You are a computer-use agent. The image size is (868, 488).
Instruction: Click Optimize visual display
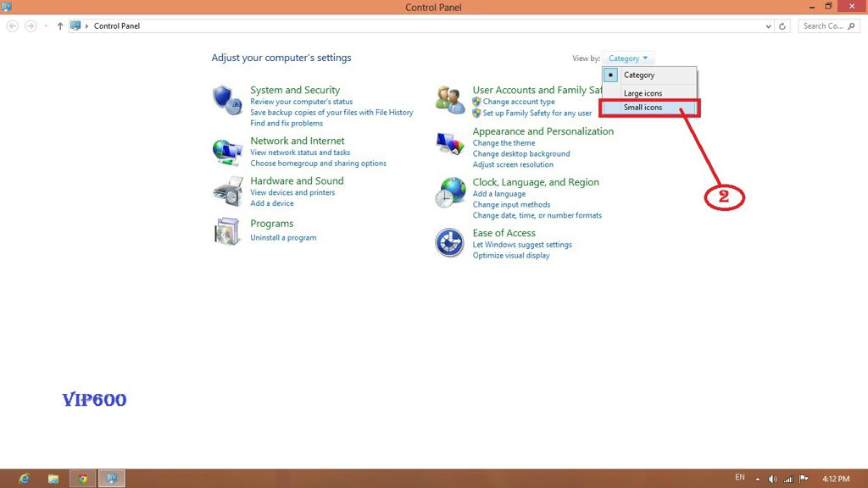pyautogui.click(x=511, y=256)
